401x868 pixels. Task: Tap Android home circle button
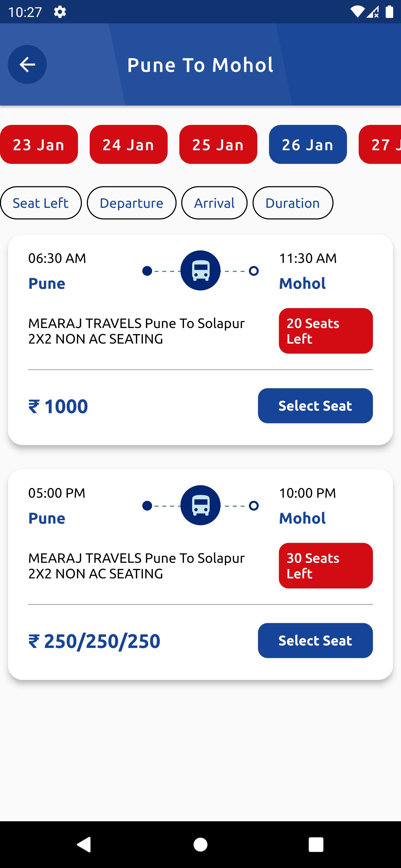[x=200, y=844]
